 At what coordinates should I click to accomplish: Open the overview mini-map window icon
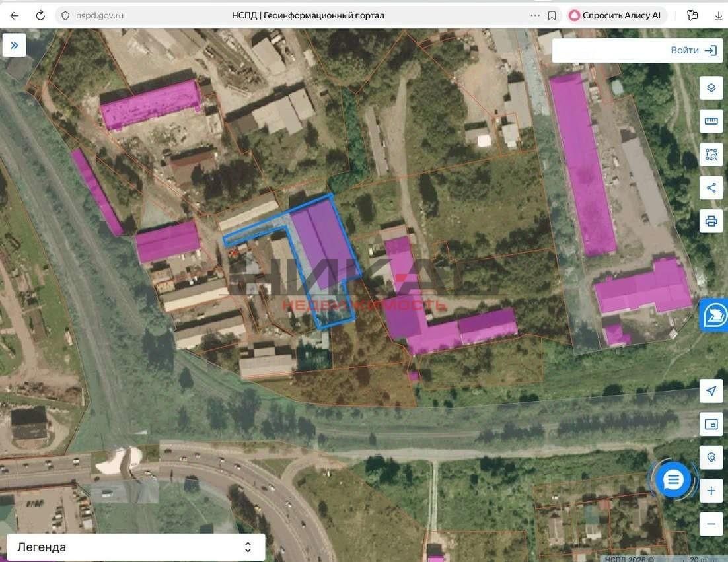tap(711, 424)
